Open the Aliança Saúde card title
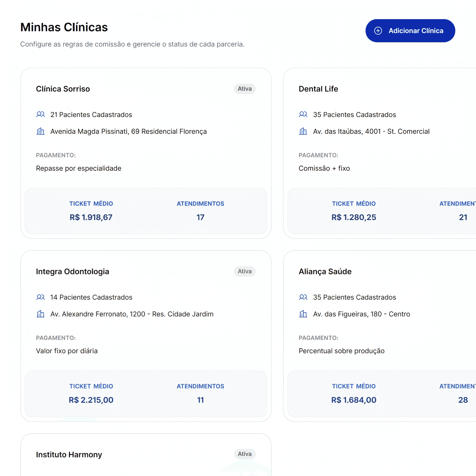The height and width of the screenshot is (476, 476). pos(325,271)
